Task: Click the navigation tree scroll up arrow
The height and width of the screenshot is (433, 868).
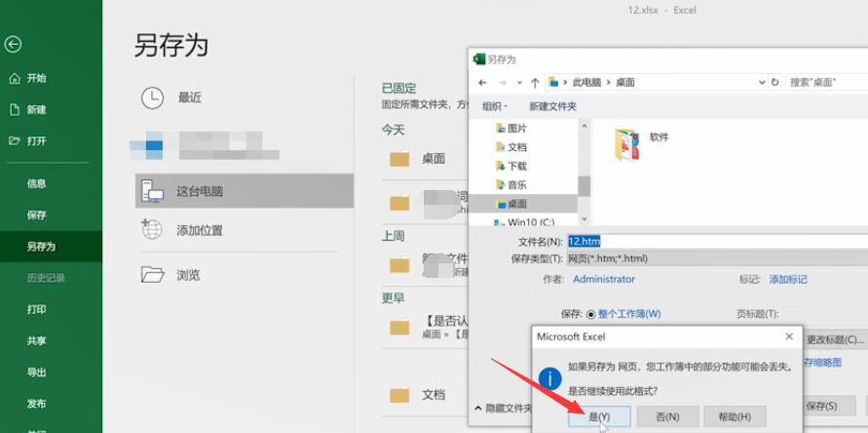Action: point(585,126)
